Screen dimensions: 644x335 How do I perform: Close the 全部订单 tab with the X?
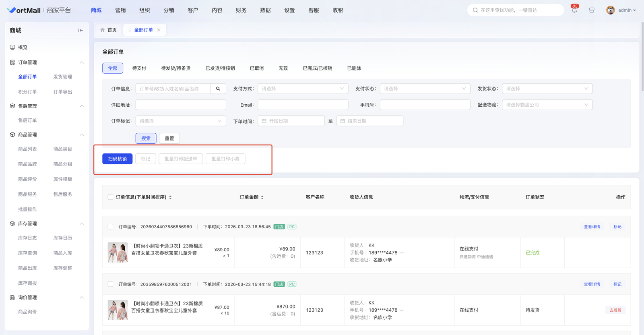click(x=159, y=30)
